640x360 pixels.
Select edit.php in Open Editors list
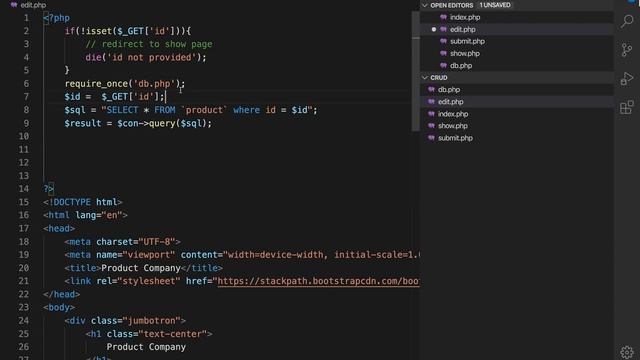point(462,29)
